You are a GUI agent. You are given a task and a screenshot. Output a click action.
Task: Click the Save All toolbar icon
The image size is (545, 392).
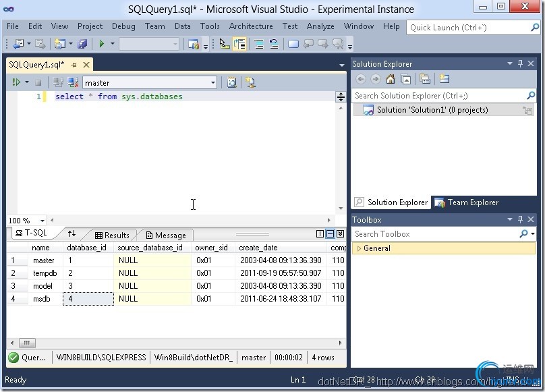tap(82, 44)
